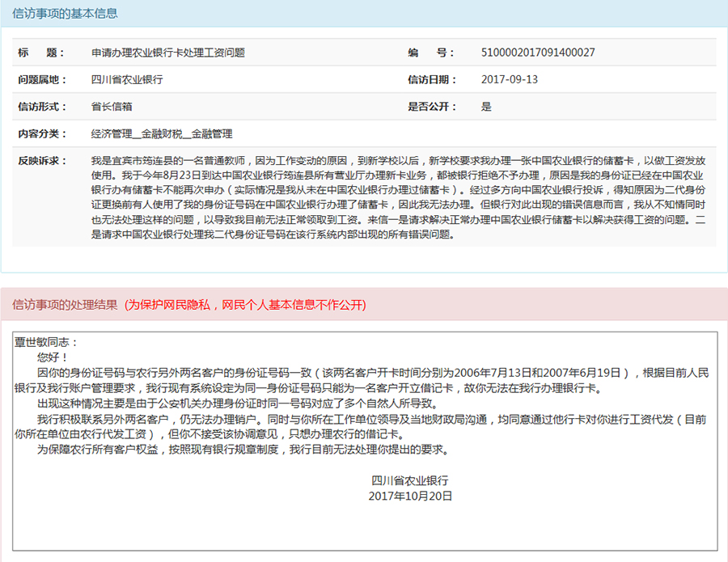Screen dimensions: 728x562
Task: Click the reply date 2017年10月20日
Action: pos(410,497)
